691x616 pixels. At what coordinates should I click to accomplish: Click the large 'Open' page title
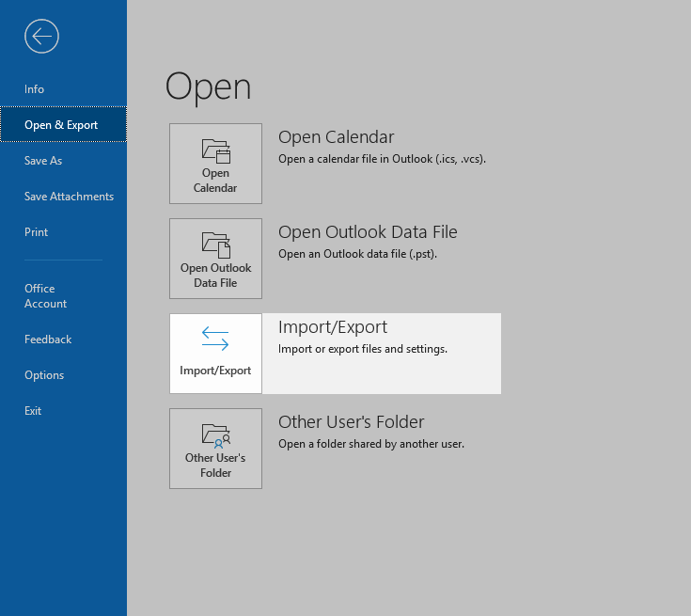click(x=208, y=87)
